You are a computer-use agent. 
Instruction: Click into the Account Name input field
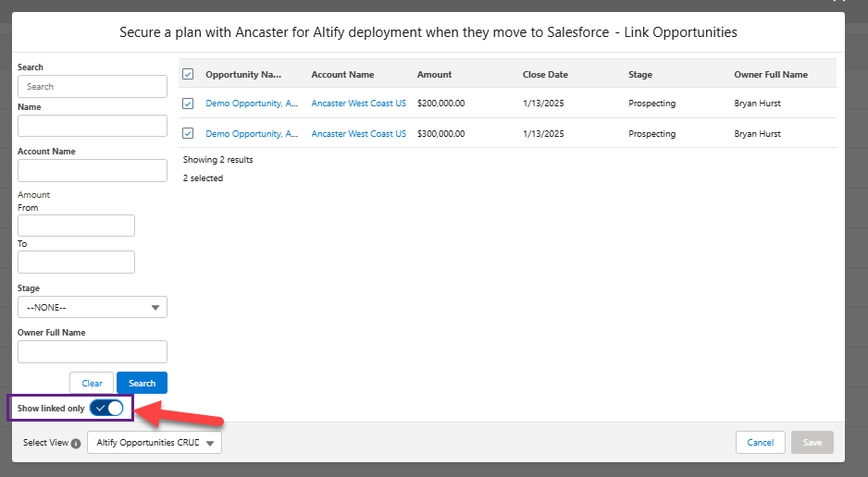93,170
